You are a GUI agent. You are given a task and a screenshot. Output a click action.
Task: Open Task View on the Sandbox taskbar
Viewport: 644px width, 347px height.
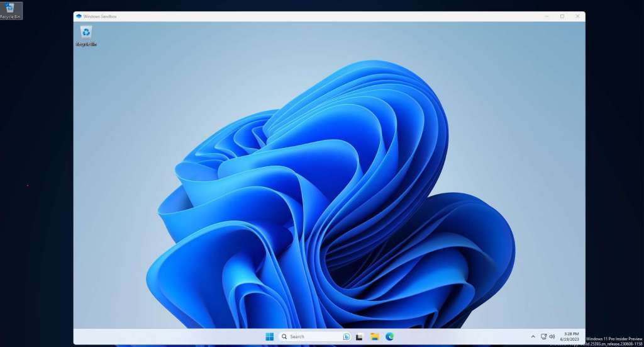(x=359, y=337)
